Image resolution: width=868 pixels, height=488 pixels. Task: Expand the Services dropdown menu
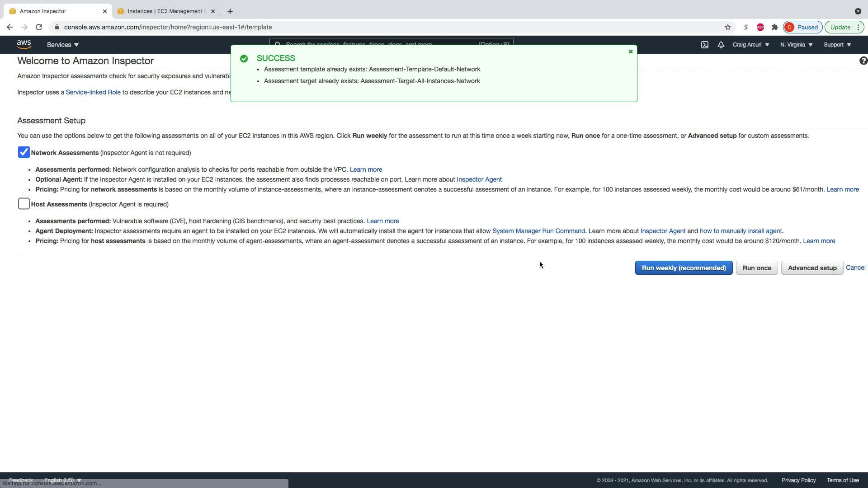pyautogui.click(x=63, y=45)
